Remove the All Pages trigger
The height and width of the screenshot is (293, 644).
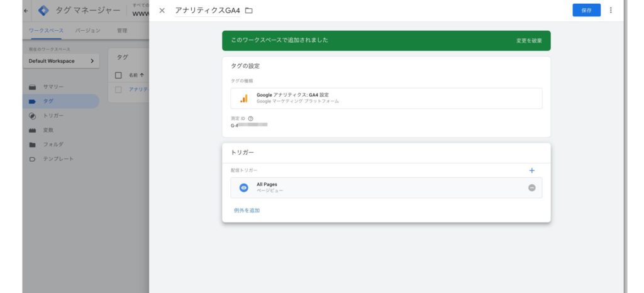pos(532,188)
